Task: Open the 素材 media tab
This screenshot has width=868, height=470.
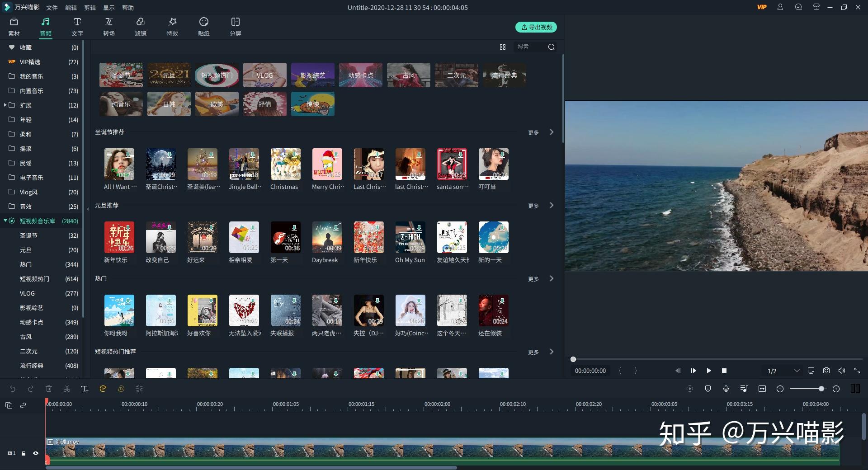Action: [x=14, y=27]
